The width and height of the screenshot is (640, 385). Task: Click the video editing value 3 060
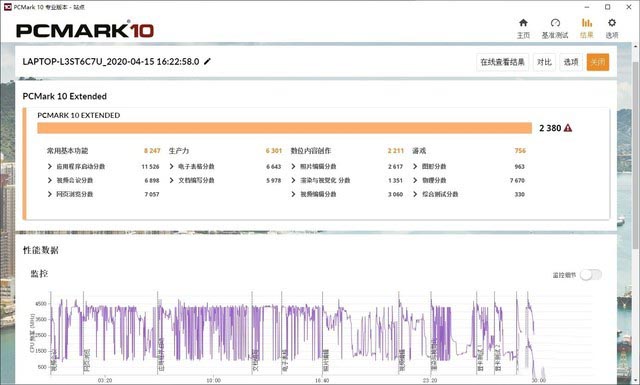coord(395,194)
